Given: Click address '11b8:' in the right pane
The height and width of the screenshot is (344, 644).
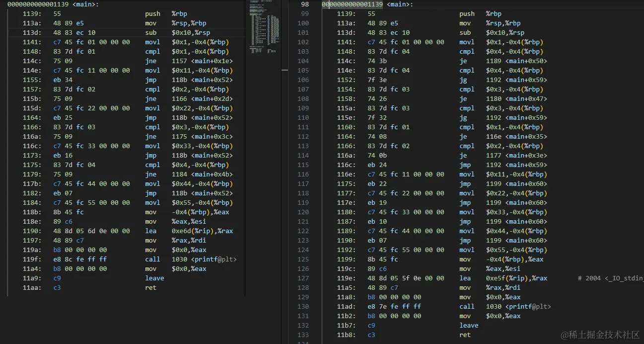Looking at the screenshot, I should point(347,335).
